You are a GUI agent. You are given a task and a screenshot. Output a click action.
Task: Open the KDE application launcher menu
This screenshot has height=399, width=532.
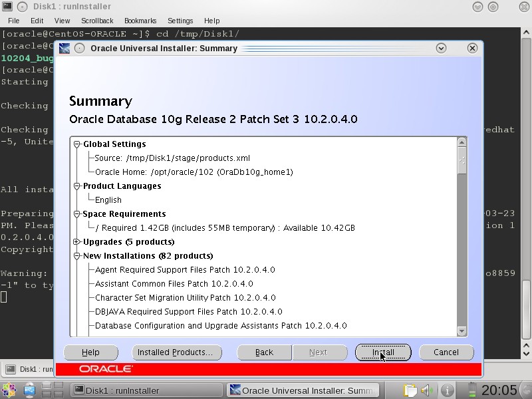9,390
